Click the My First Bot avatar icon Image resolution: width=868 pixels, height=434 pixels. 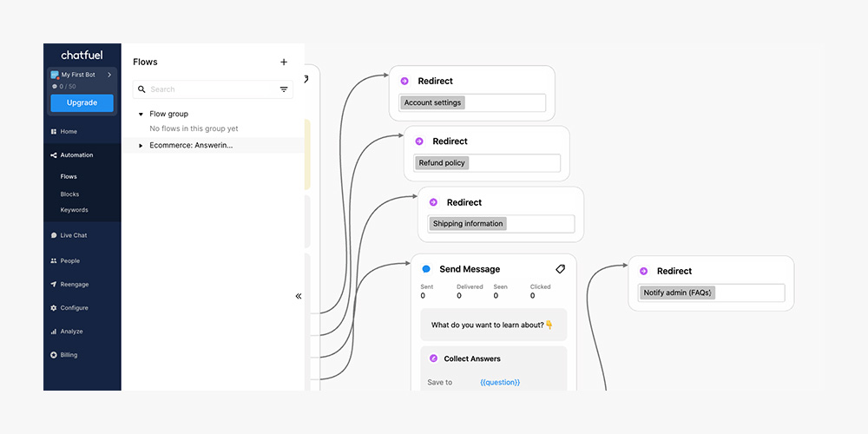55,75
